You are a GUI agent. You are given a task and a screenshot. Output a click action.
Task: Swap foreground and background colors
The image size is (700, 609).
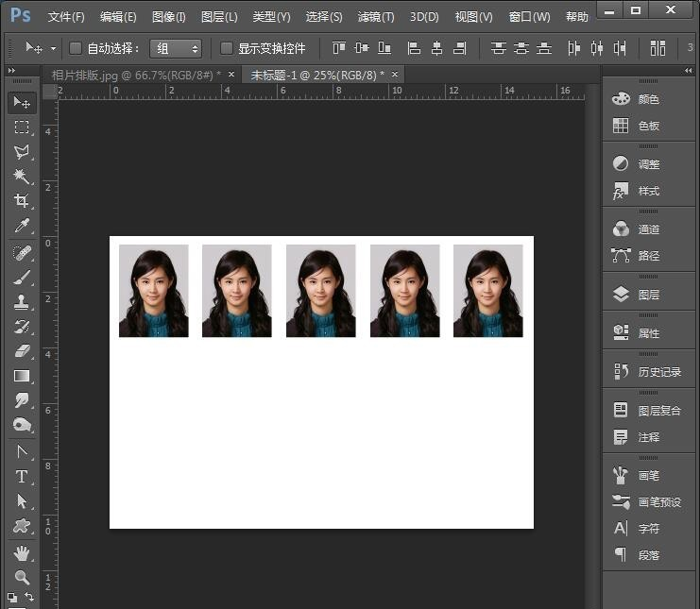(x=28, y=597)
